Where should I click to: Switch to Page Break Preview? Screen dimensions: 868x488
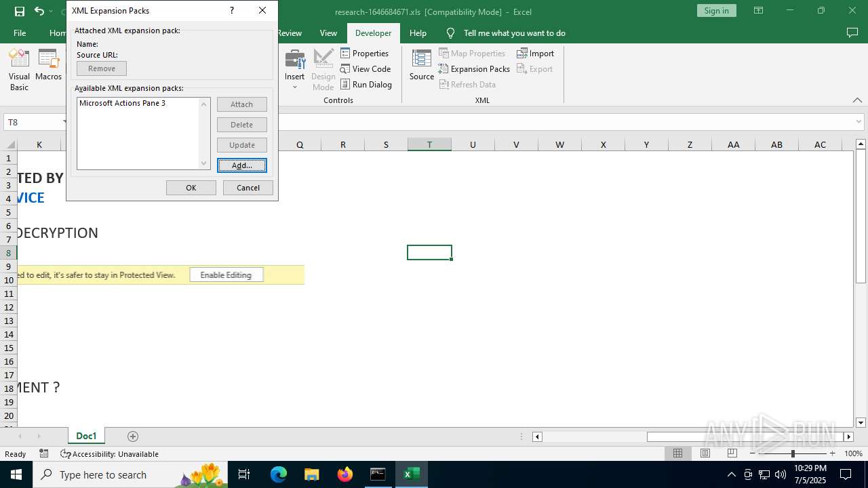(732, 453)
